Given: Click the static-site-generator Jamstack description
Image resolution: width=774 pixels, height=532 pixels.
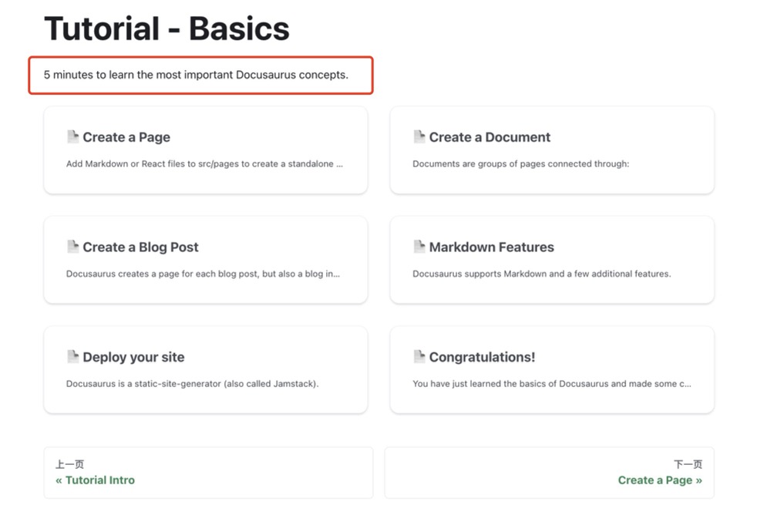Looking at the screenshot, I should [192, 383].
